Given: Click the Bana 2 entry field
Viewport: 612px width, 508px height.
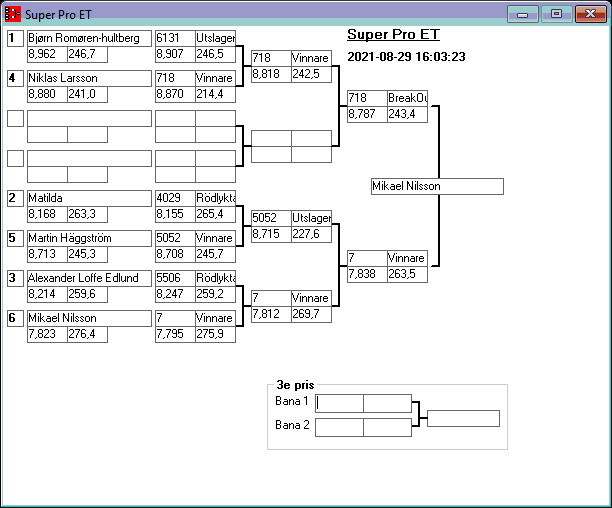Looking at the screenshot, I should coord(339,427).
